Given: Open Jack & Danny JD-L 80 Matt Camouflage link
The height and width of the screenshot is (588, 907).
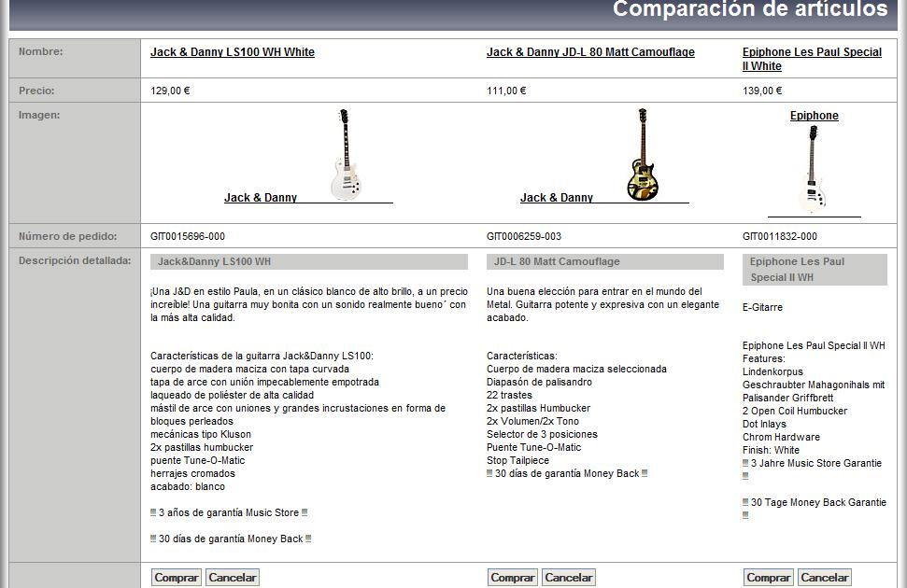Looking at the screenshot, I should pos(589,51).
